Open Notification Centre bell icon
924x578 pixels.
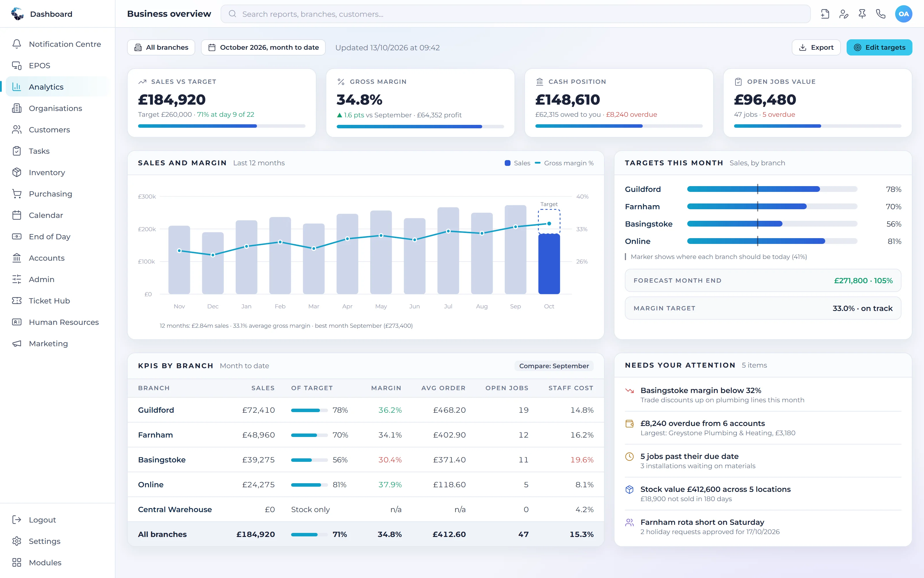17,44
